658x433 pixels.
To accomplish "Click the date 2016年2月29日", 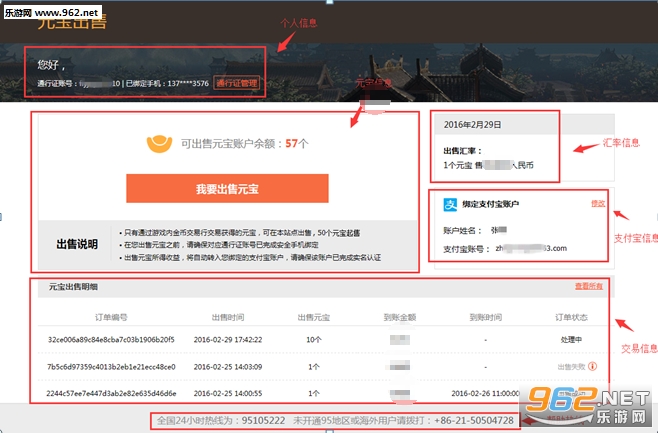I will coord(472,125).
